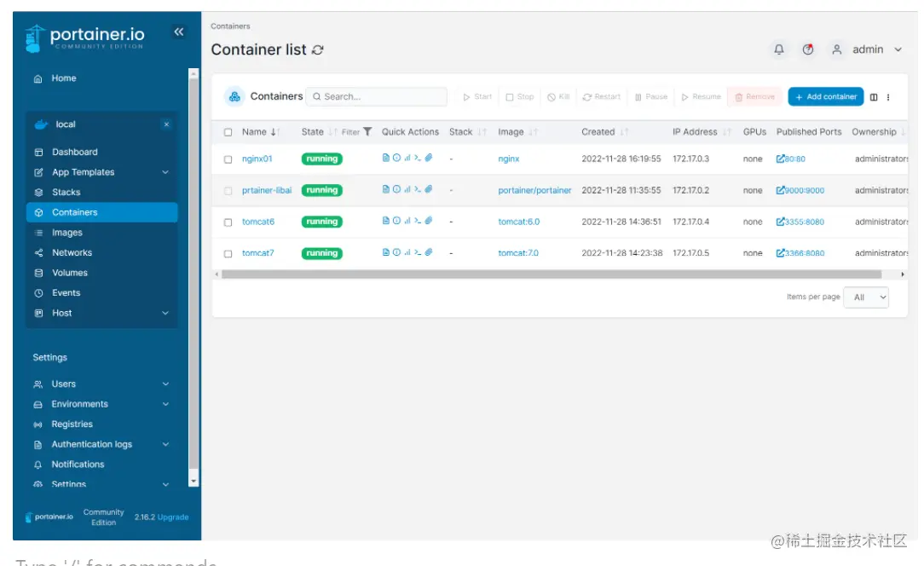The height and width of the screenshot is (566, 924).
Task: Click the table horizontal scrollbar
Action: coord(552,274)
